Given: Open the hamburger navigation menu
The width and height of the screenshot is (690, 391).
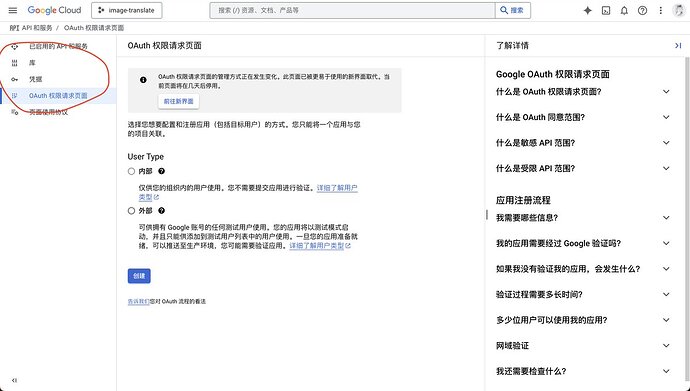Looking at the screenshot, I should pyautogui.click(x=13, y=10).
